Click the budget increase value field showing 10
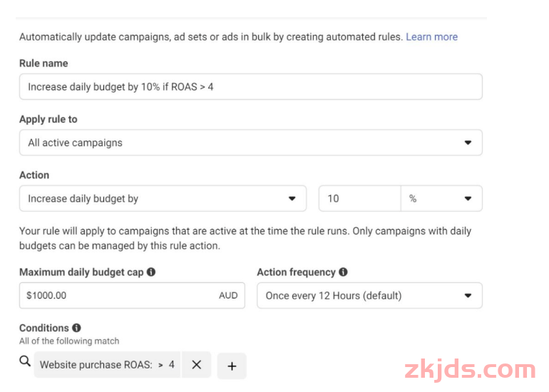Screen dimensions: 549x392 tap(359, 199)
